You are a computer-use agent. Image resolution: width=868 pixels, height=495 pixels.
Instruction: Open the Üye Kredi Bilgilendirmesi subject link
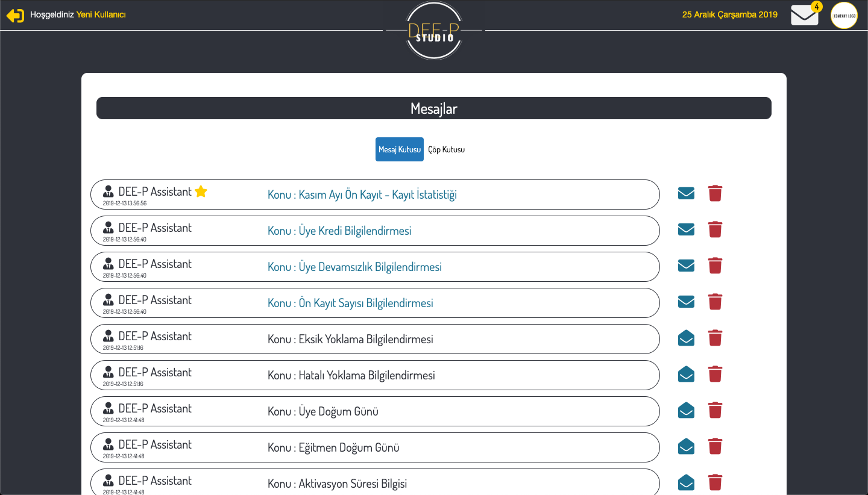click(x=339, y=231)
